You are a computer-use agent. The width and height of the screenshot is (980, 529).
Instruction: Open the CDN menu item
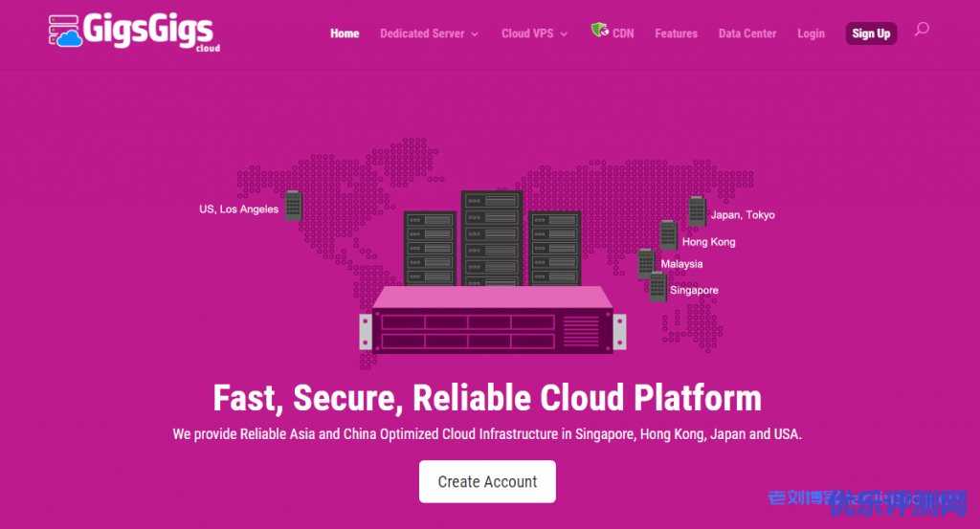[x=622, y=33]
